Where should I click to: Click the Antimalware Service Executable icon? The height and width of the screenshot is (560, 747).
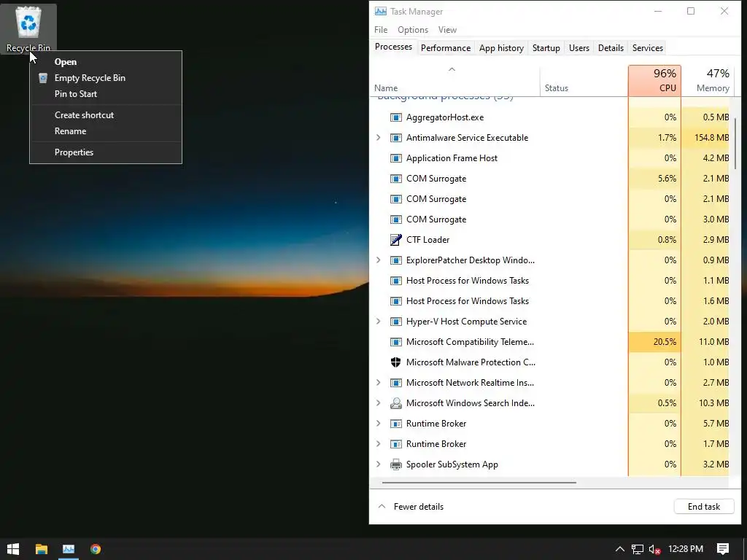396,138
